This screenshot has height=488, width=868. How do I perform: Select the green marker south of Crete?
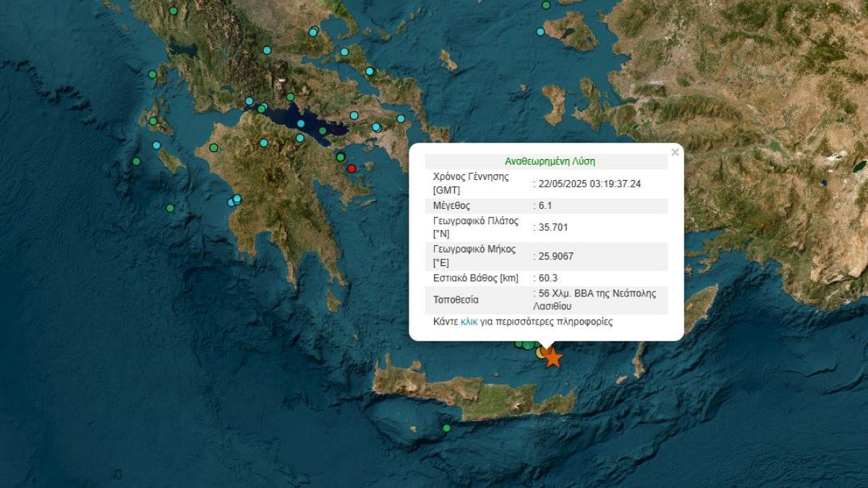click(446, 428)
